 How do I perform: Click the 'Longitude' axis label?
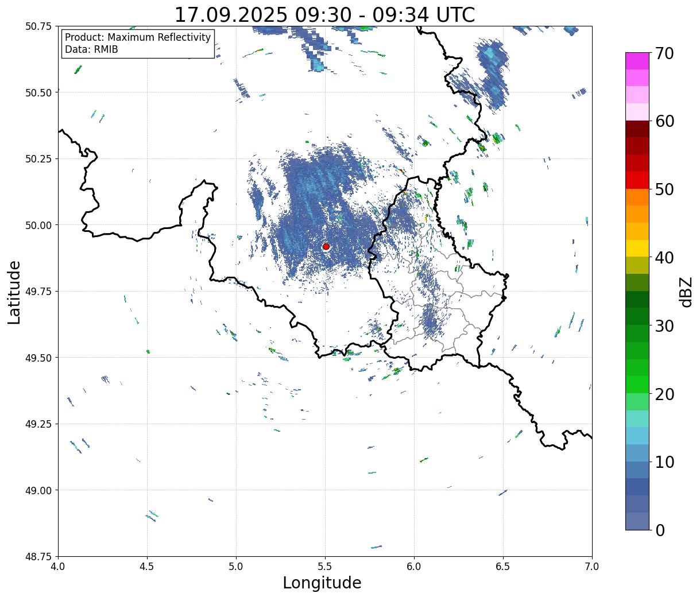point(322,583)
